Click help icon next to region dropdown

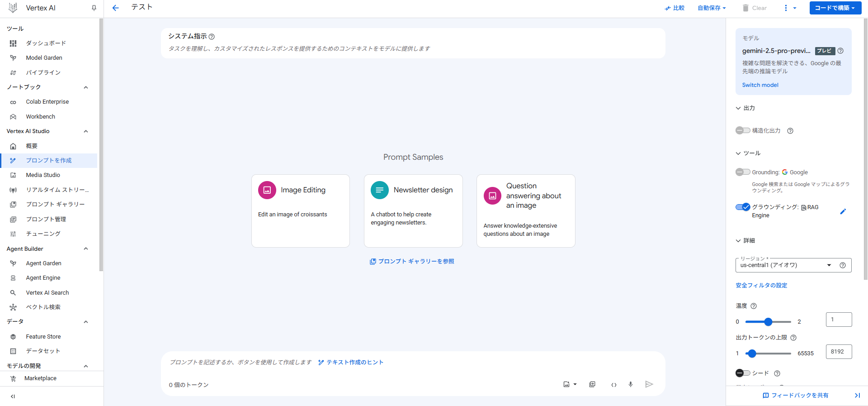pyautogui.click(x=843, y=265)
